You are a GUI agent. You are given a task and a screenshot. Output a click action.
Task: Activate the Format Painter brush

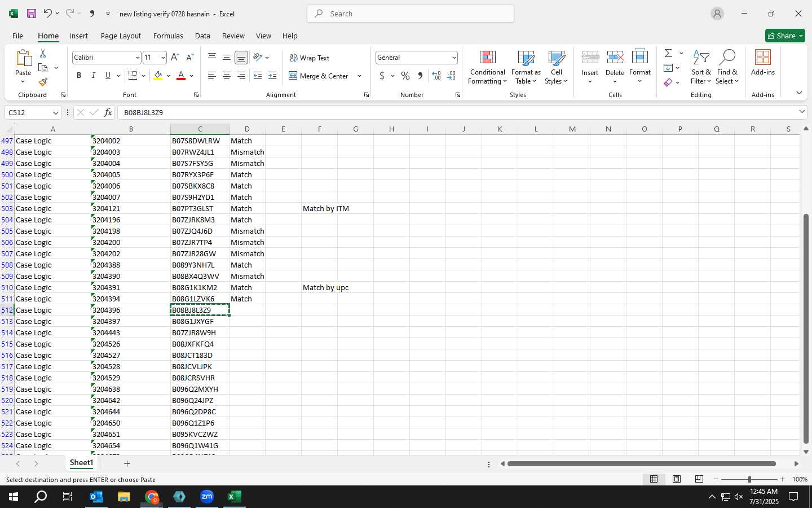pyautogui.click(x=43, y=82)
